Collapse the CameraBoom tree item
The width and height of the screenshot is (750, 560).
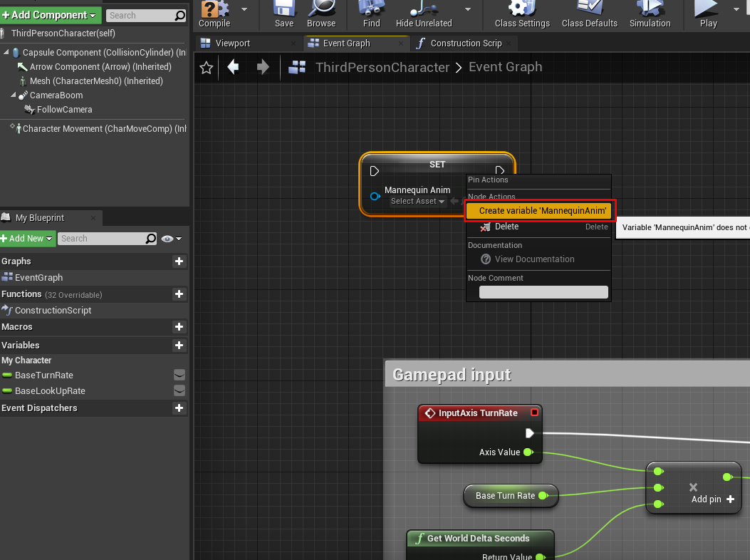point(14,95)
